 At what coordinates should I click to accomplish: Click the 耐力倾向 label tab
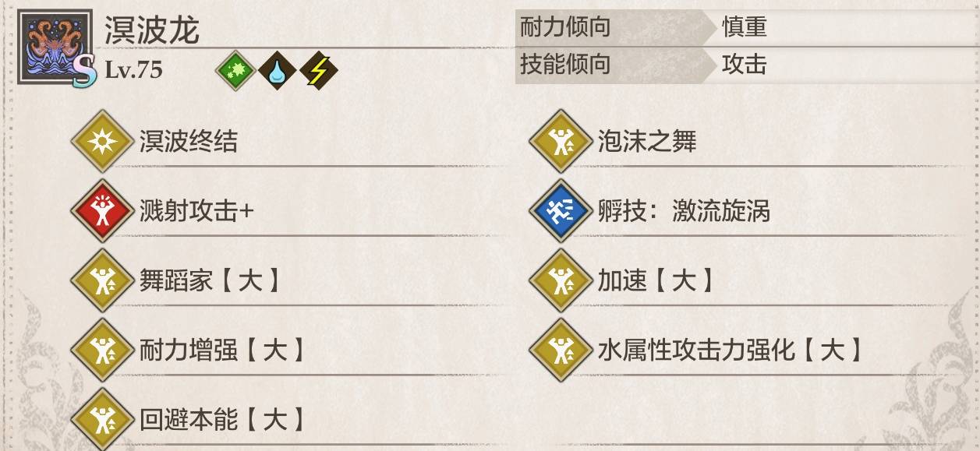tap(566, 27)
